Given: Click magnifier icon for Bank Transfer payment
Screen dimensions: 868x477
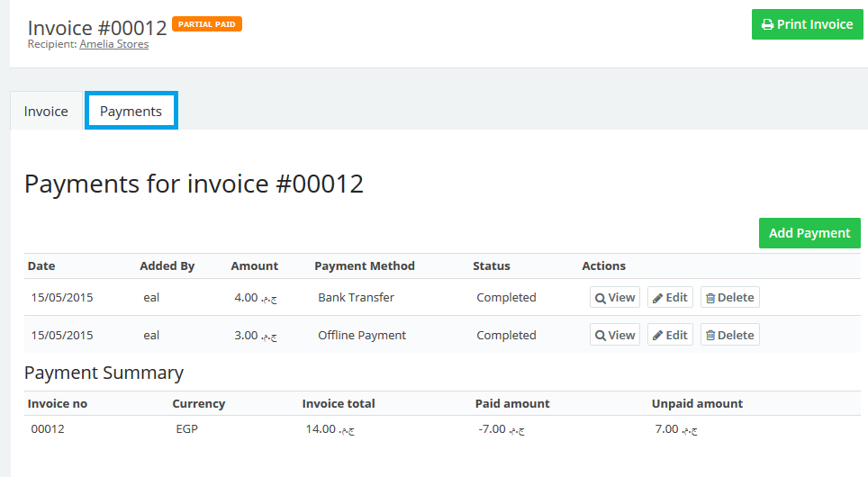Looking at the screenshot, I should tap(601, 298).
